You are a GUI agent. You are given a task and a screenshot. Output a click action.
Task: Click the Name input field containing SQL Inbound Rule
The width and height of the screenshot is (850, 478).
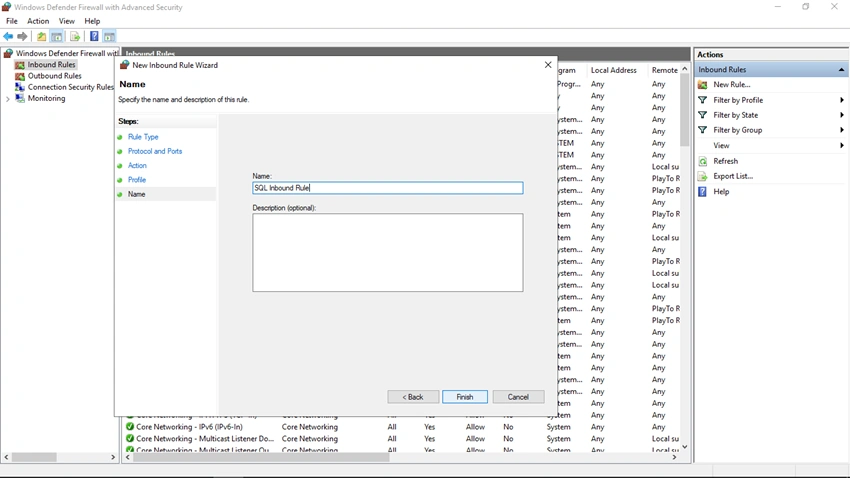388,188
